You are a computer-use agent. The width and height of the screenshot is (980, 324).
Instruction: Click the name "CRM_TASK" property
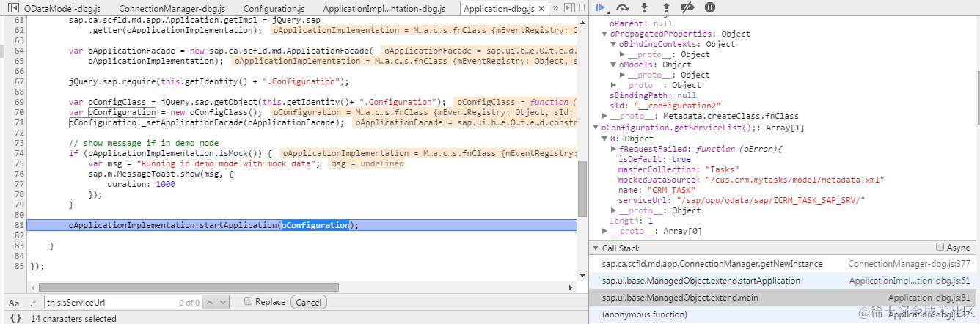coord(657,190)
